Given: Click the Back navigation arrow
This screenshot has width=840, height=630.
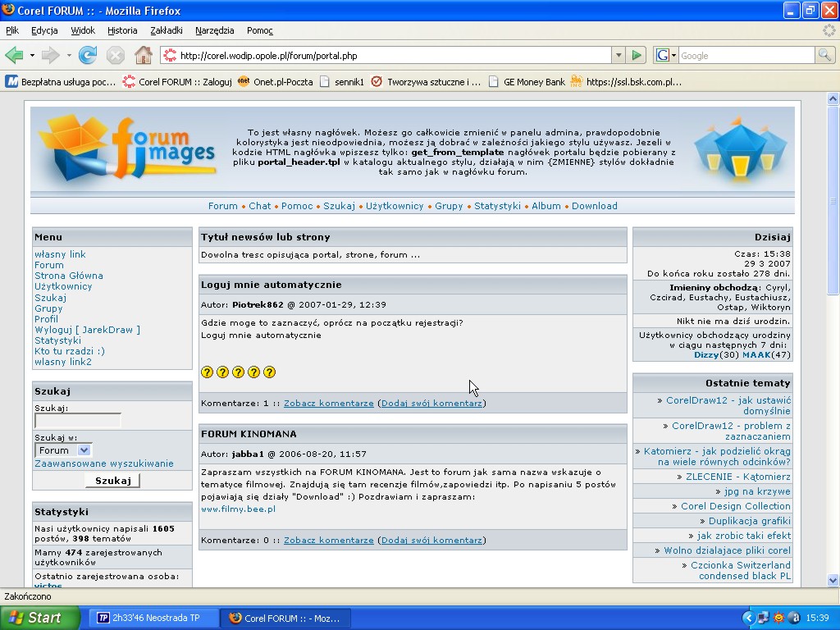Looking at the screenshot, I should click(14, 55).
